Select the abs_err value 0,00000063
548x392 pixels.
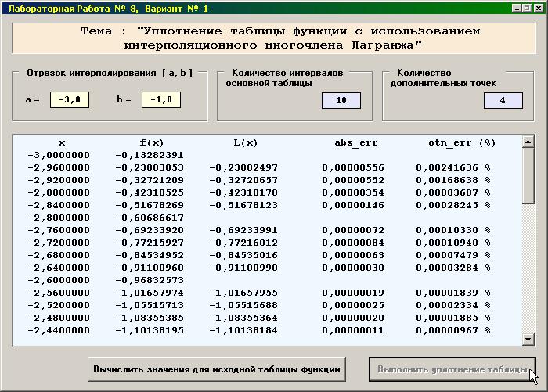(353, 255)
